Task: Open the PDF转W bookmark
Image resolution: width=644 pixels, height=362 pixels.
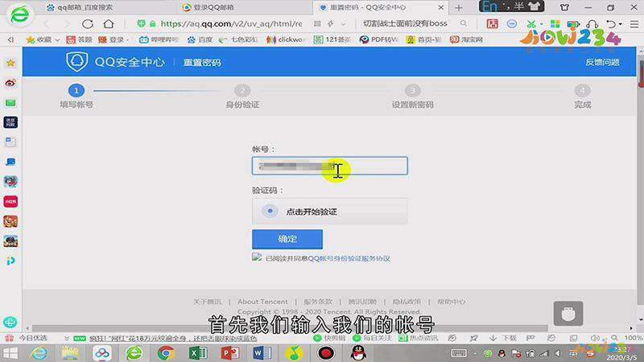Action: click(378, 39)
